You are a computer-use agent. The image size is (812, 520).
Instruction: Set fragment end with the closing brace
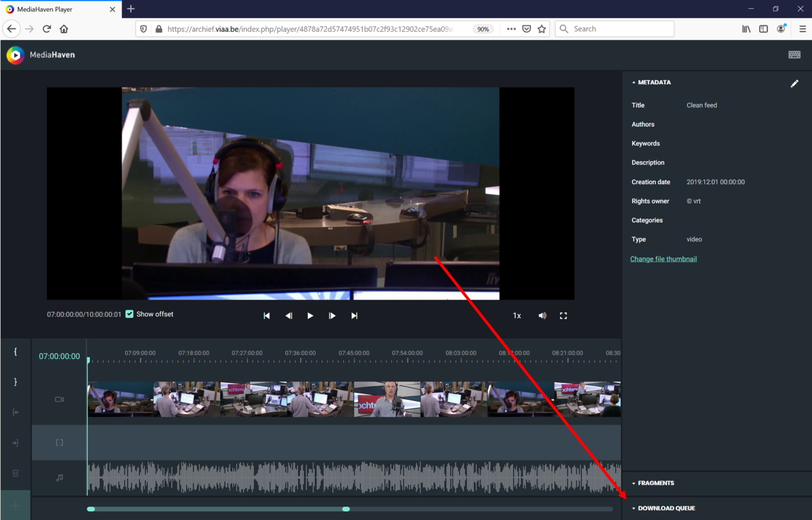(15, 382)
